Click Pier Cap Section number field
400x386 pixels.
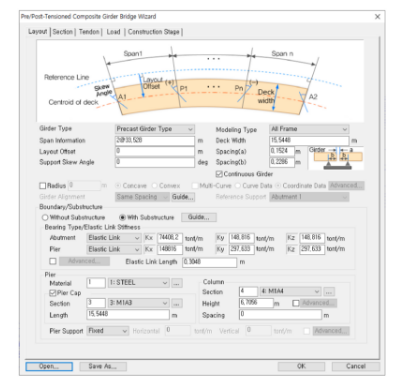click(96, 303)
